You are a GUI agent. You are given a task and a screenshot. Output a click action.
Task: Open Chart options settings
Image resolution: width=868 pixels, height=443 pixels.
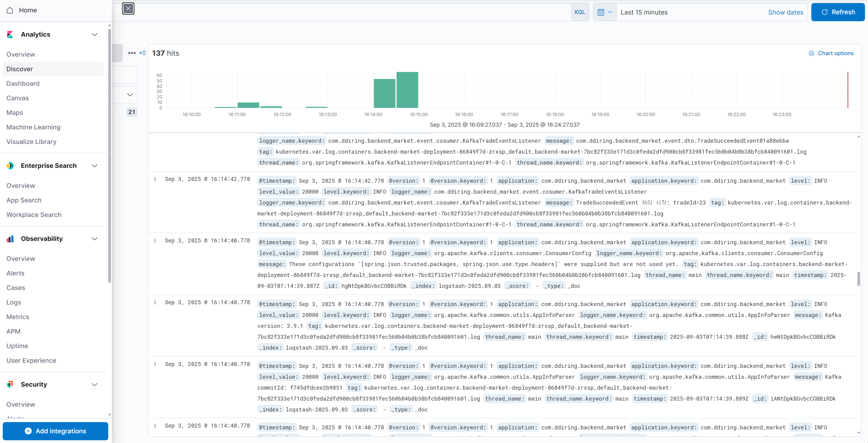coord(831,53)
